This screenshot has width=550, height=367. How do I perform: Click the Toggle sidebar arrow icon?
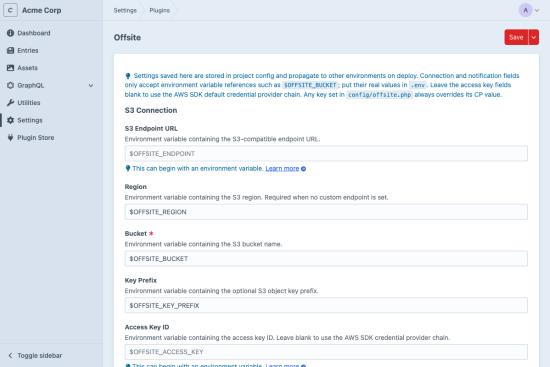coord(10,355)
